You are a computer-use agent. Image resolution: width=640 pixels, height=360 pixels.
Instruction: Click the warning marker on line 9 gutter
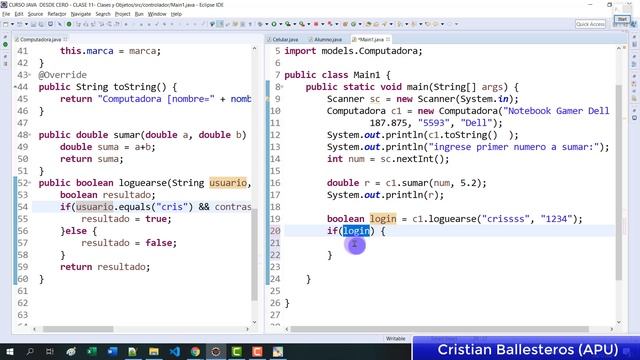pyautogui.click(x=268, y=99)
